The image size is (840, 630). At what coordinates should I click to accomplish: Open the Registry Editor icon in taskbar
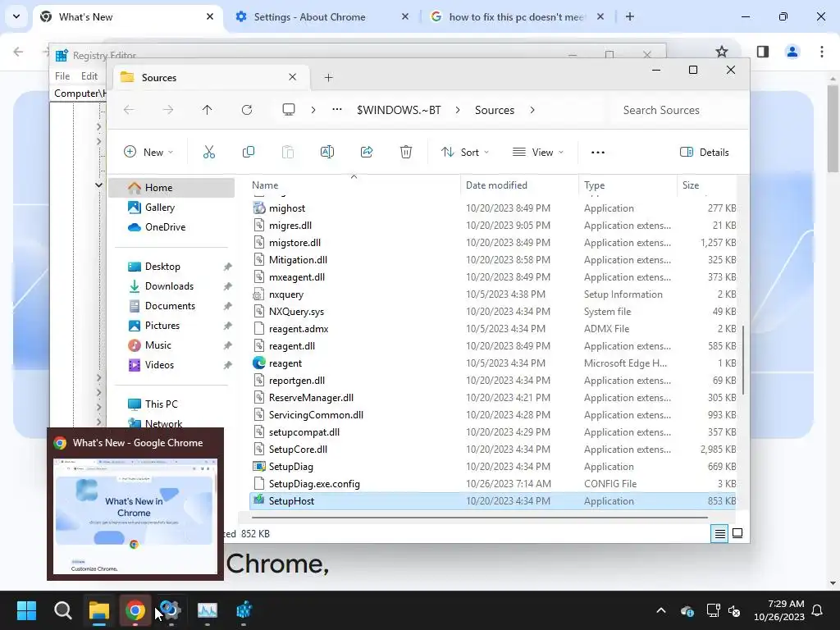coord(244,610)
